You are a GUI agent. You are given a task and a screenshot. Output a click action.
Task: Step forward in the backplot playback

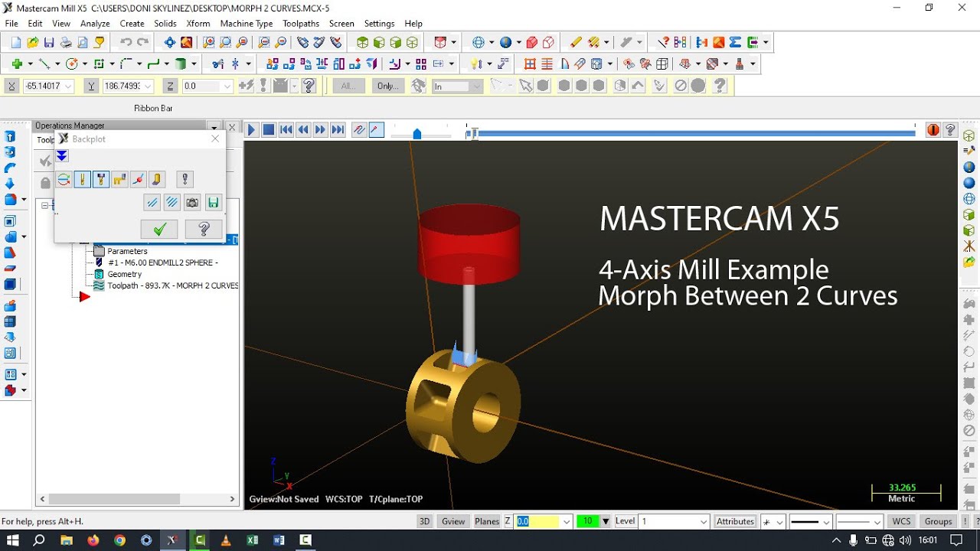(321, 130)
